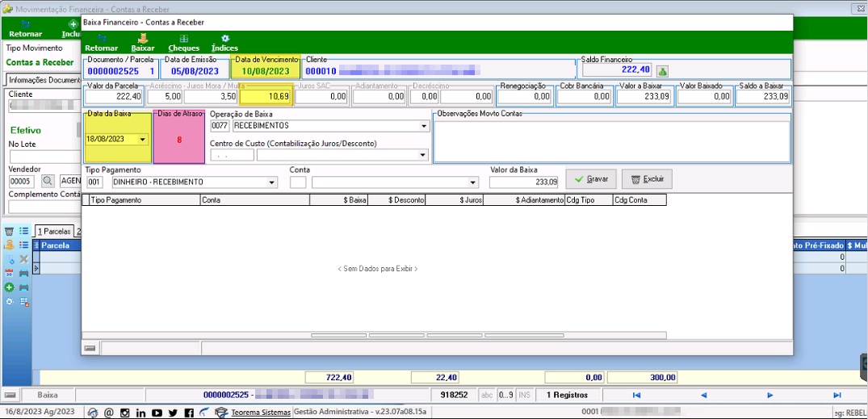Click the magnifier search icon beside Vendedor code

click(x=48, y=181)
